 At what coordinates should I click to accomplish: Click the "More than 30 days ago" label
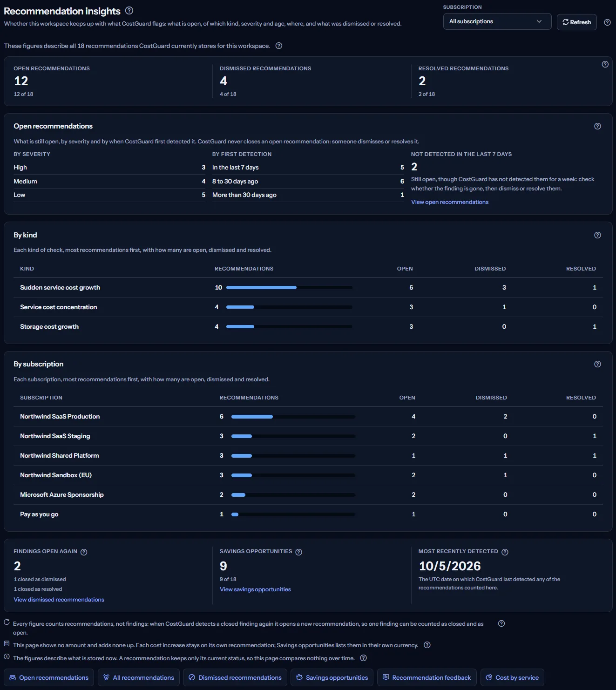coord(244,195)
